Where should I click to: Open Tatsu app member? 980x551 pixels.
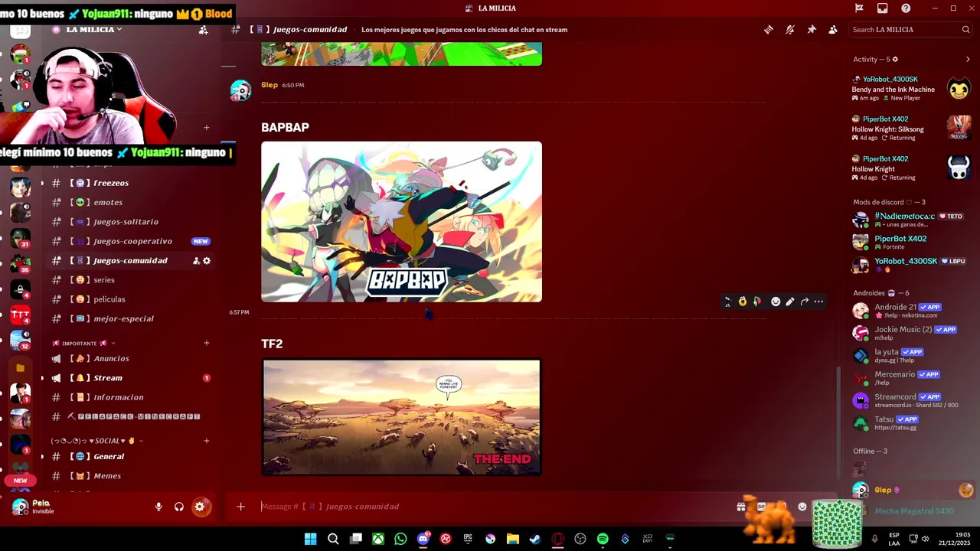(910, 423)
